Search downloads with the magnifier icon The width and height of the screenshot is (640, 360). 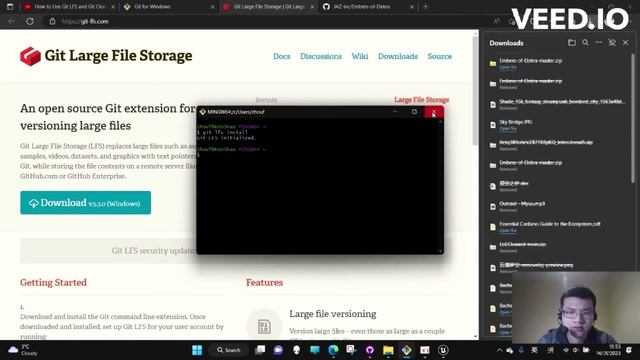point(585,42)
